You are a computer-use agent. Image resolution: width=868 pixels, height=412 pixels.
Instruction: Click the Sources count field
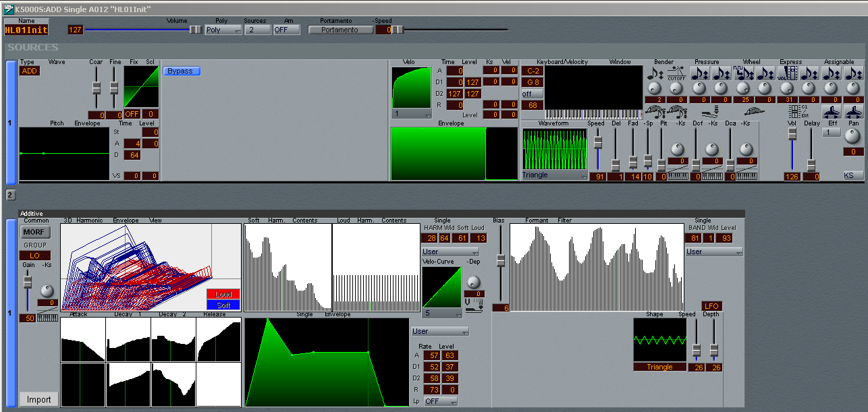click(x=257, y=30)
